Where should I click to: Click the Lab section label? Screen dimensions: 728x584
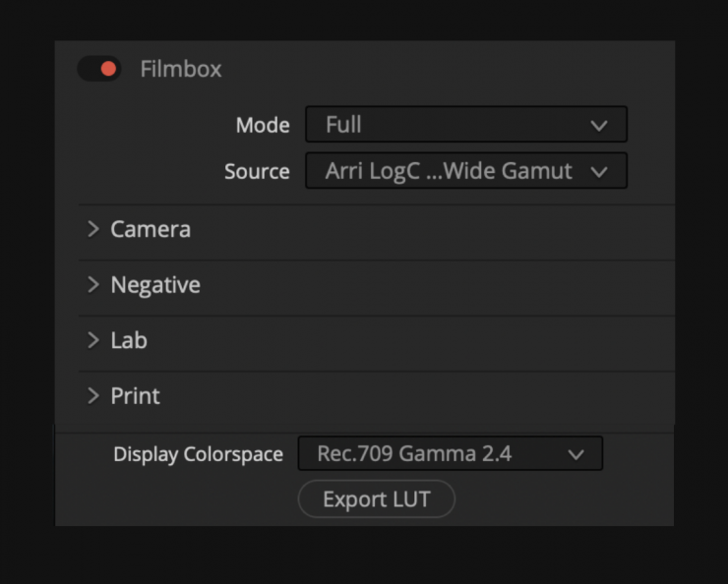[129, 340]
